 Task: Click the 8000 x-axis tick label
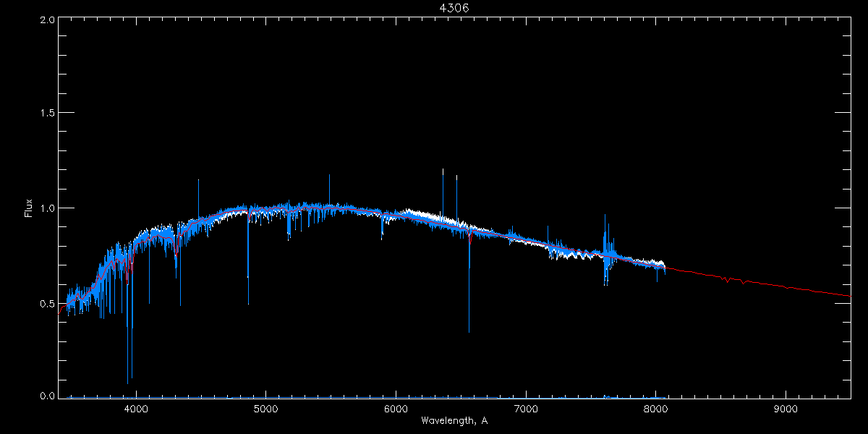point(656,408)
